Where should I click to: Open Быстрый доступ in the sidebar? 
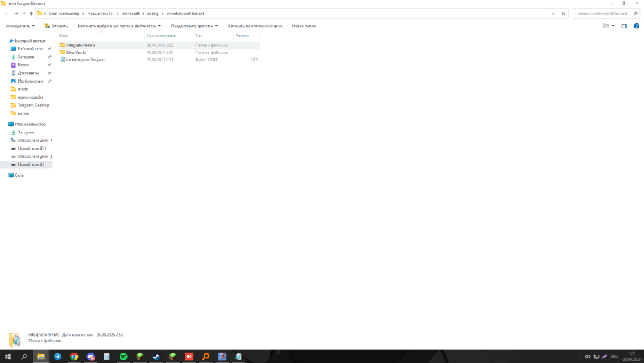pos(30,41)
